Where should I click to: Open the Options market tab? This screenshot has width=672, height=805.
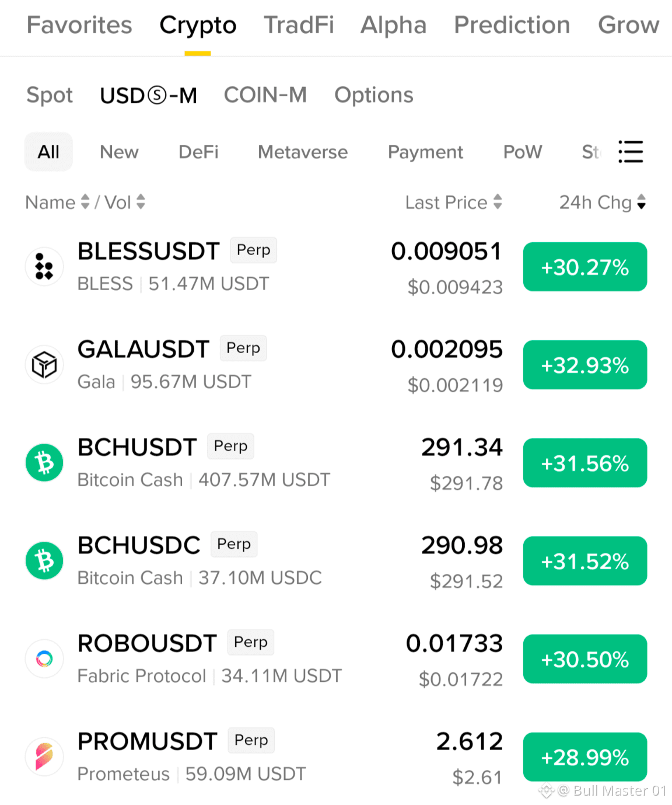pos(374,95)
